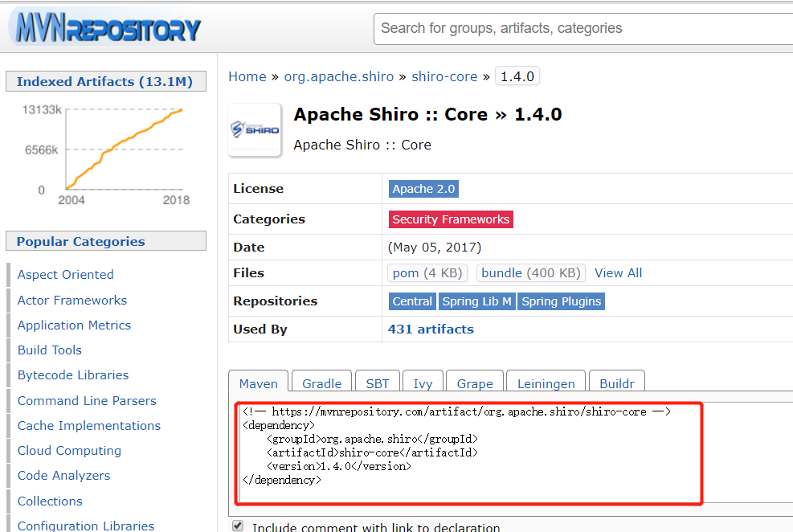Open Command Line Parsers category
Viewport: 793px width, 532px height.
[87, 400]
